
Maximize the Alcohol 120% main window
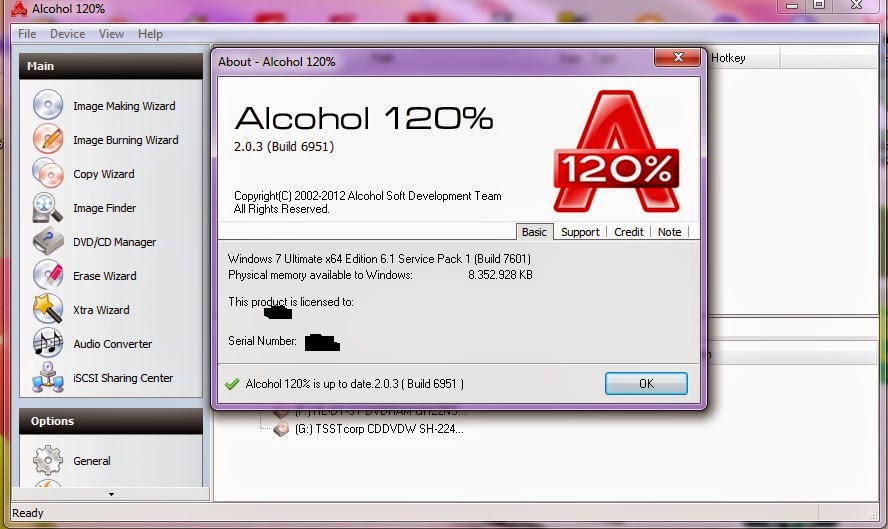click(819, 5)
